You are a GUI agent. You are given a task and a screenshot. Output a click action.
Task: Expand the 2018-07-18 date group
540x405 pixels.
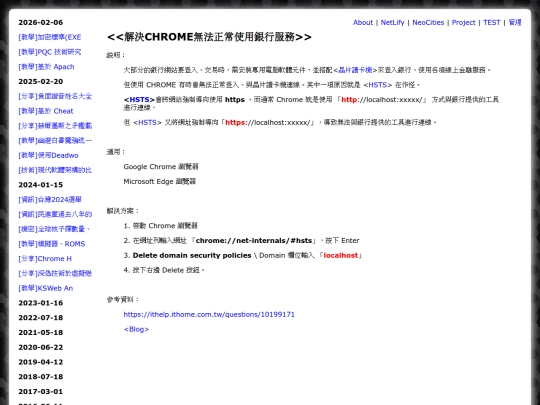(x=41, y=377)
